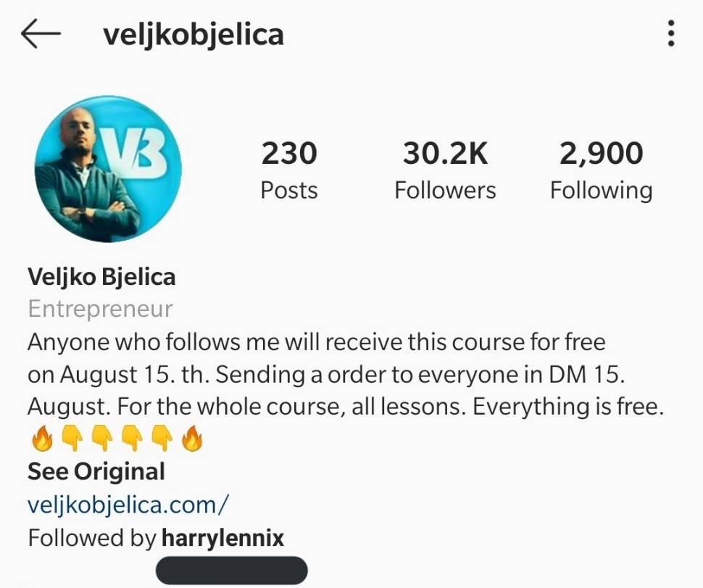The image size is (703, 588).
Task: Tap the dark pill-shaped button at bottom
Action: pyautogui.click(x=231, y=570)
